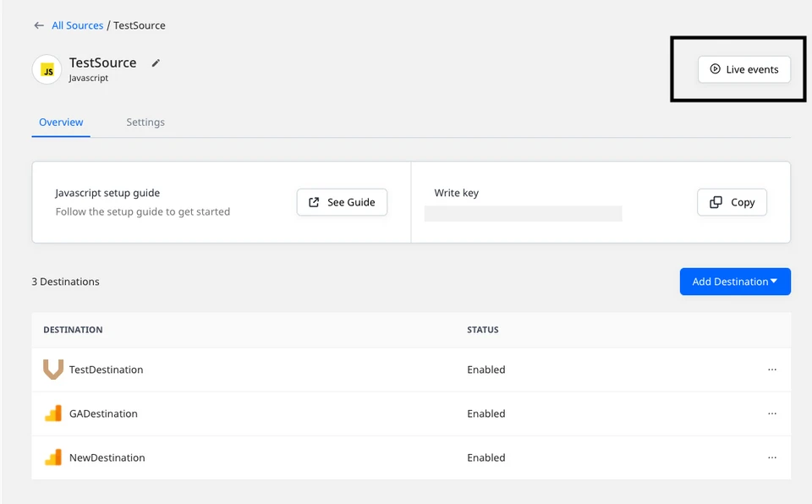Open the Add Destination dropdown
The width and height of the screenshot is (812, 504).
click(734, 282)
